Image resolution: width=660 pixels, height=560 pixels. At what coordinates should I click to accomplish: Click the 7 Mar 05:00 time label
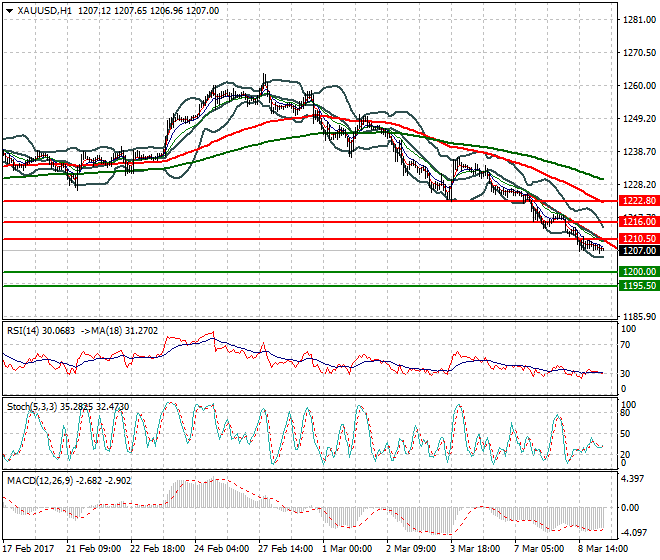[539, 549]
